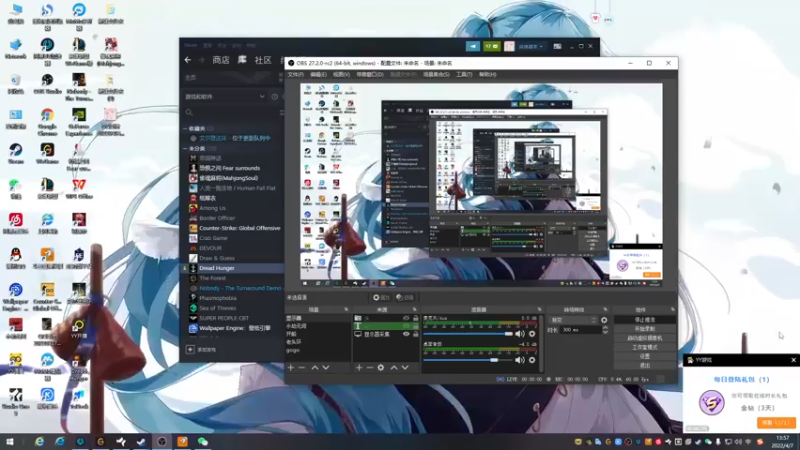800x450 pixels.
Task: Adjust the 桌面音频 volume slider
Action: 467,360
